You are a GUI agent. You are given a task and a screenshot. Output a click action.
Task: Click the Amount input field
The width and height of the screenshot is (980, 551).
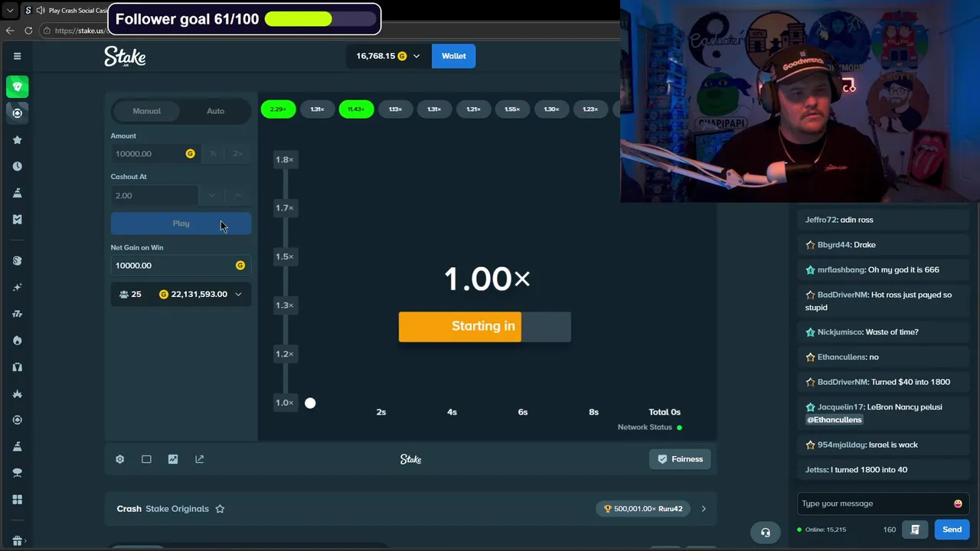(155, 154)
